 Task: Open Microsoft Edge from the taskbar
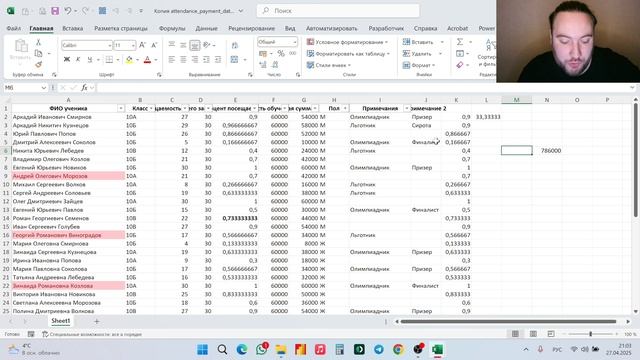(242, 349)
